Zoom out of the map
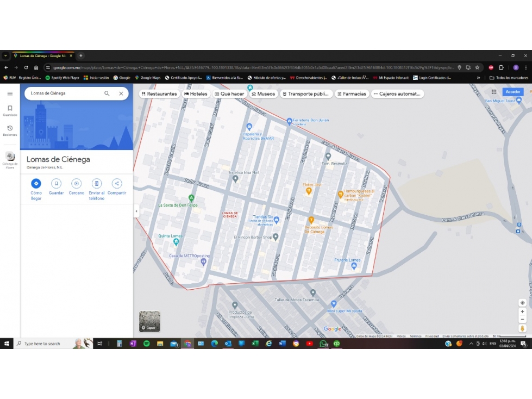The width and height of the screenshot is (532, 399). (523, 319)
